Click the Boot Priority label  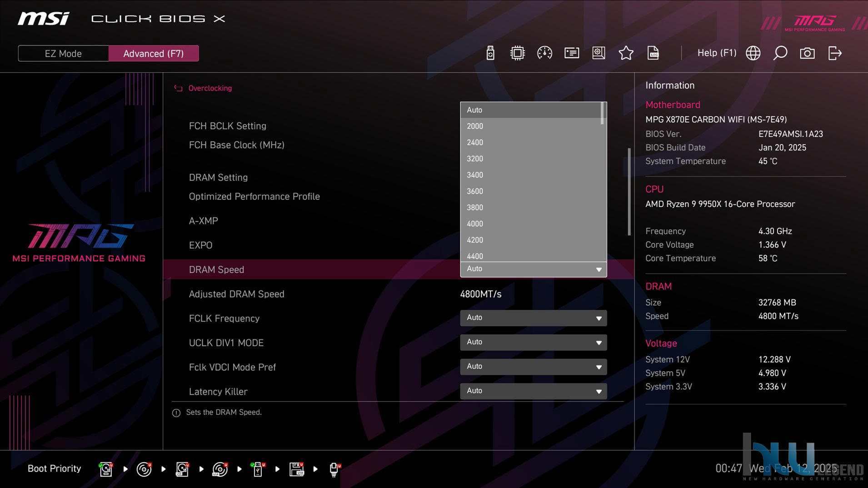point(55,468)
